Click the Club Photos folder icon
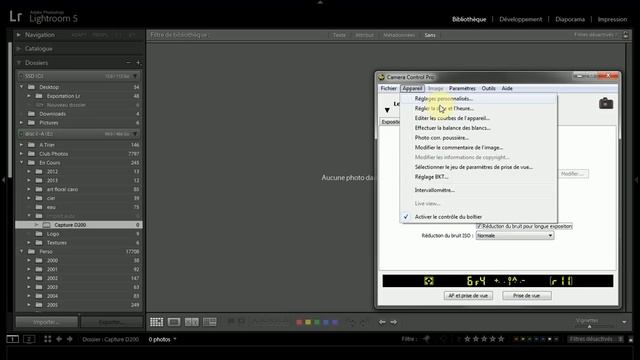The image size is (640, 360). (x=31, y=154)
